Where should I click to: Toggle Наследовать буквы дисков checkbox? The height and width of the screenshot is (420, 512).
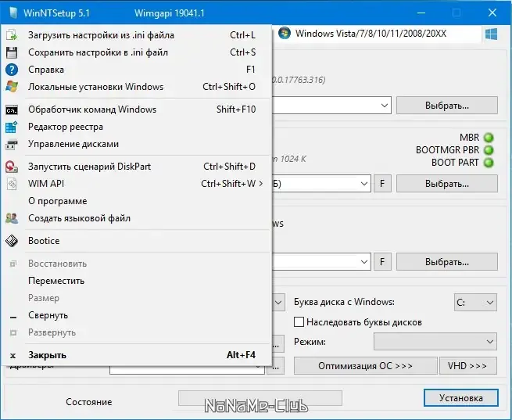(x=299, y=322)
